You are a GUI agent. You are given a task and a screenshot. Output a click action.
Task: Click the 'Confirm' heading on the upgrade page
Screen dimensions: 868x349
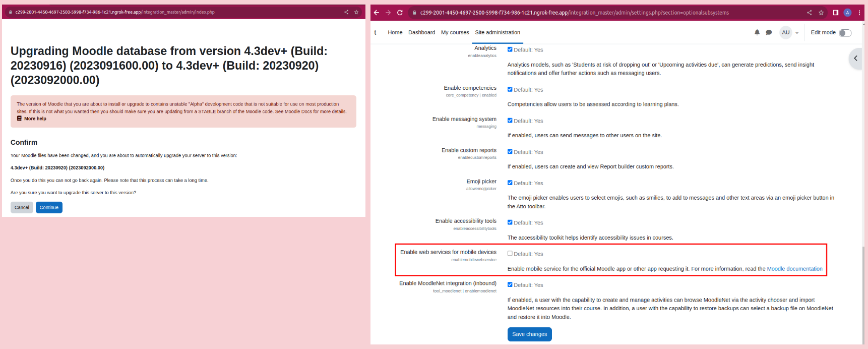(24, 142)
